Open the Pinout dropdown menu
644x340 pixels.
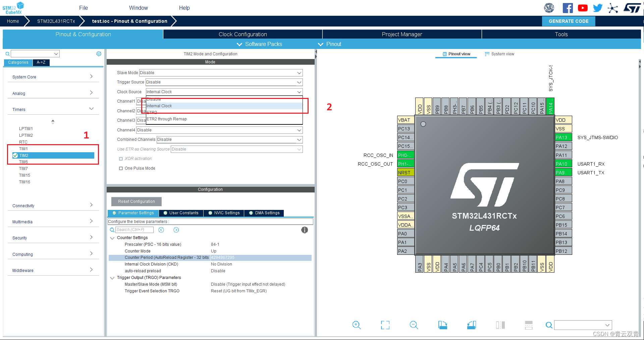click(329, 44)
